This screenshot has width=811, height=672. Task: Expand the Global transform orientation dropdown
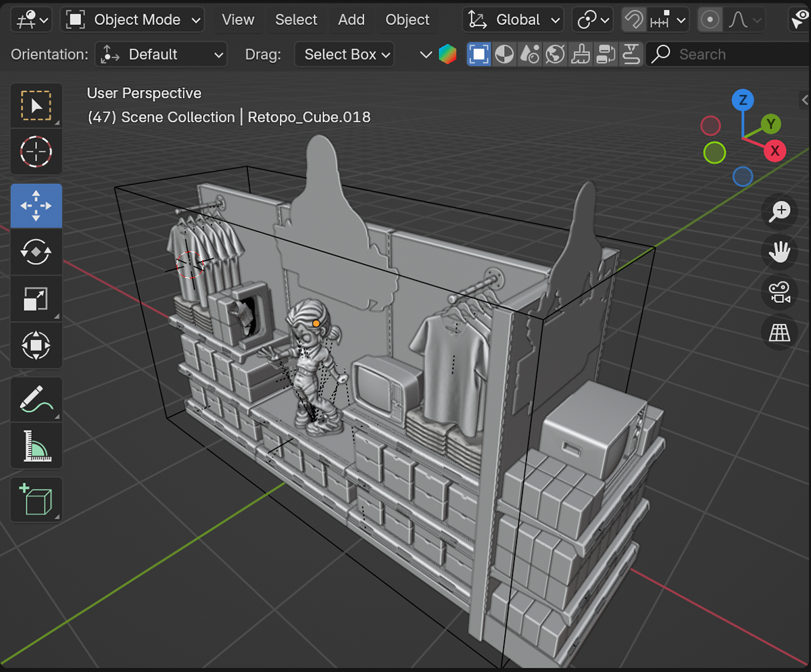pos(513,20)
